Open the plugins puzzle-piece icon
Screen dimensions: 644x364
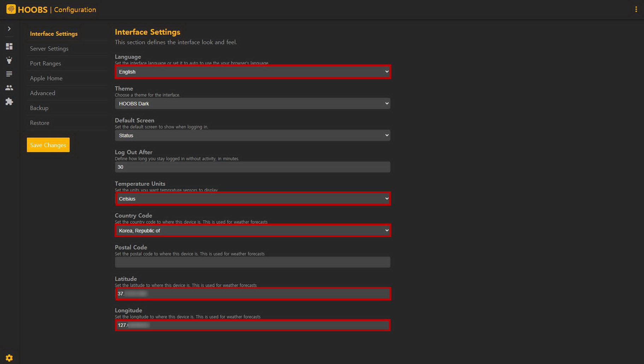coord(9,102)
